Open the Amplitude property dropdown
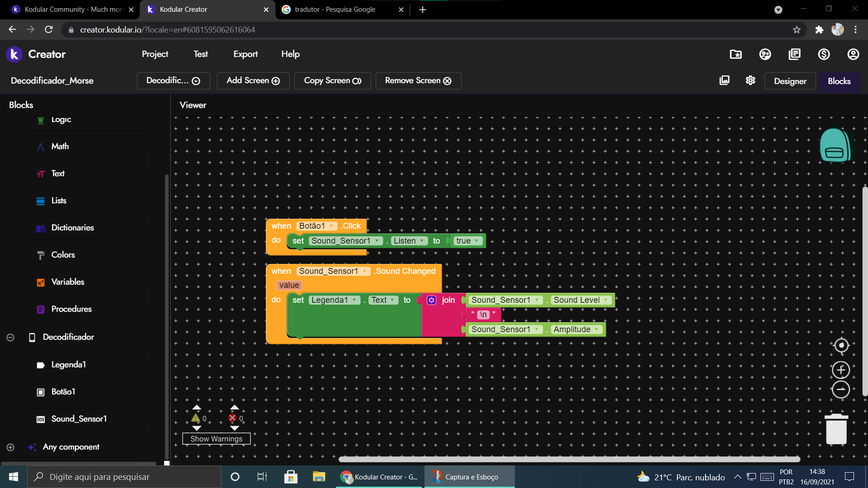Screen dimensions: 868x488 click(576, 329)
